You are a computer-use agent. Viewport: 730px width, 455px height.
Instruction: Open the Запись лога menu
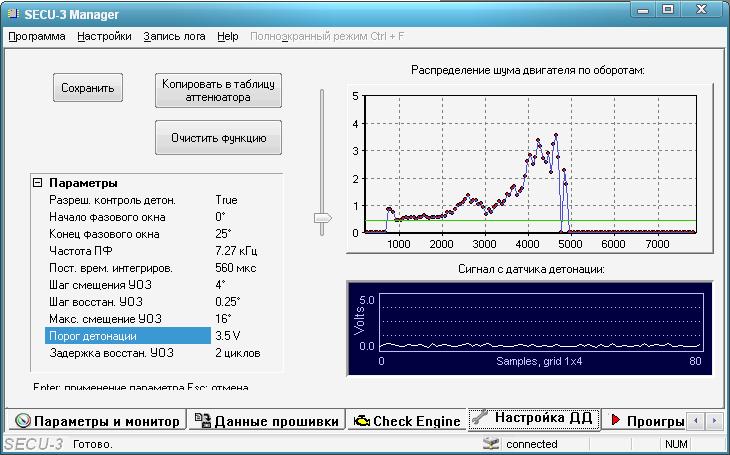pos(174,36)
